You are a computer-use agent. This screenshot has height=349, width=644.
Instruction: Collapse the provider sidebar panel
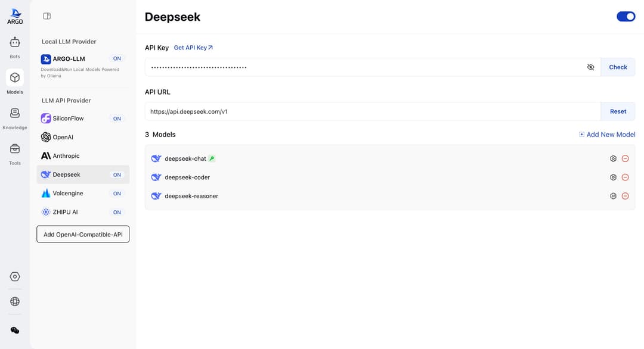(x=47, y=16)
